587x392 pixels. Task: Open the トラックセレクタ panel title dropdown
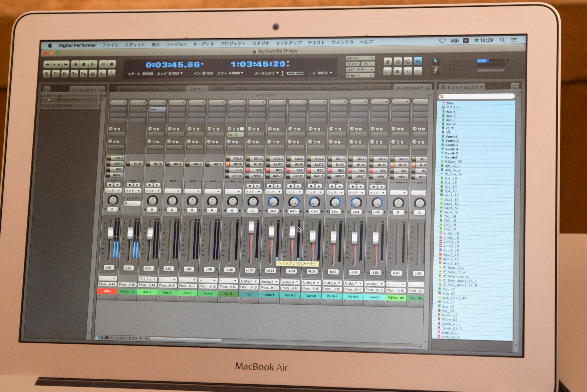pos(465,87)
